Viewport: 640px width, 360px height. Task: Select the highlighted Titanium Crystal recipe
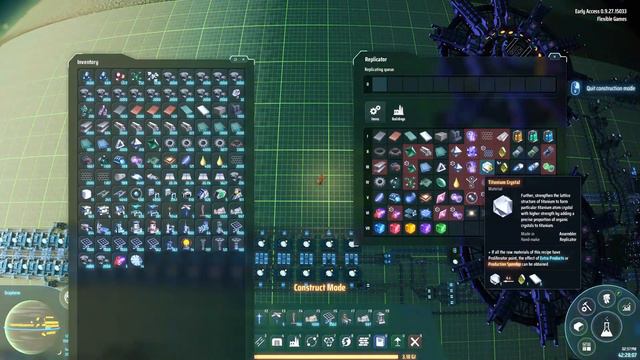pyautogui.click(x=487, y=167)
